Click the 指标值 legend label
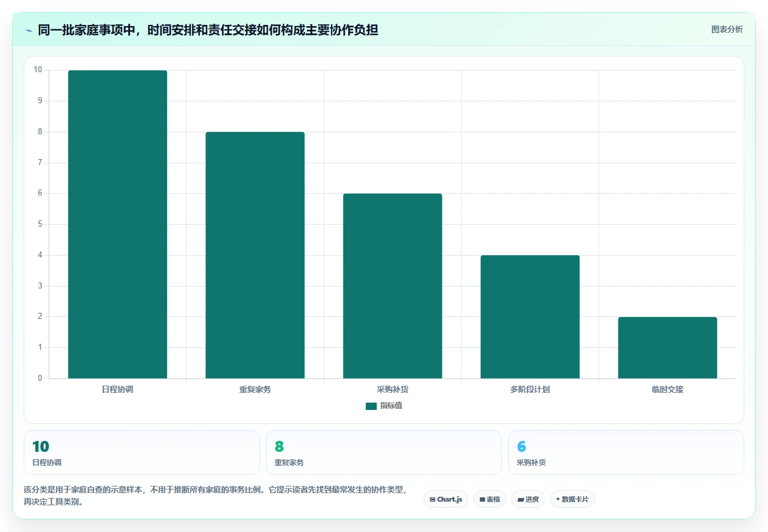768x532 pixels. 391,406
